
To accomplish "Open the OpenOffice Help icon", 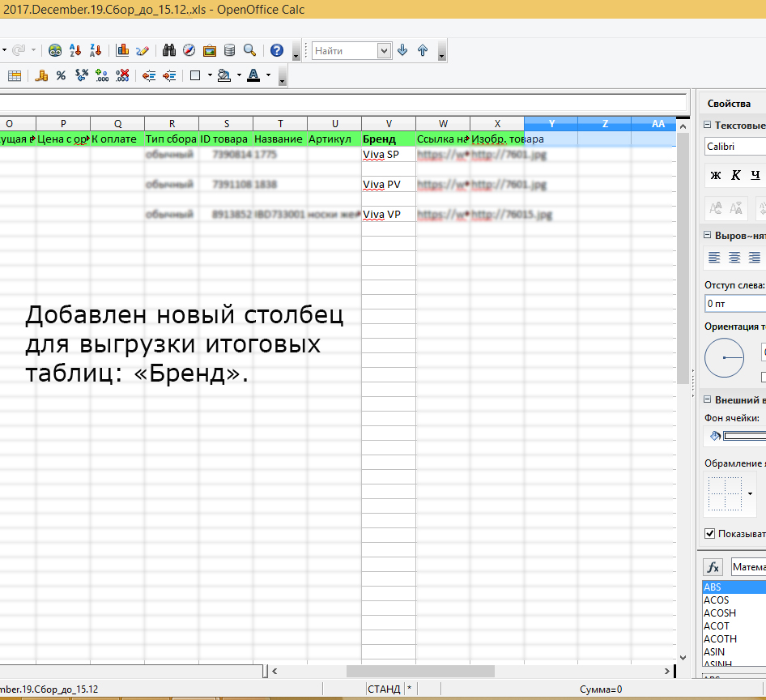I will click(277, 50).
